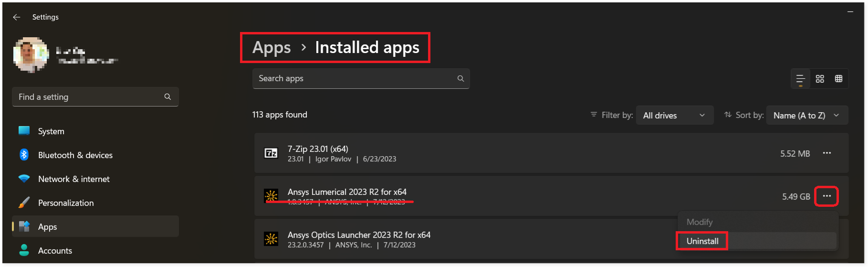Open more options for 7-Zip 23.01
This screenshot has height=267, width=868.
[827, 153]
